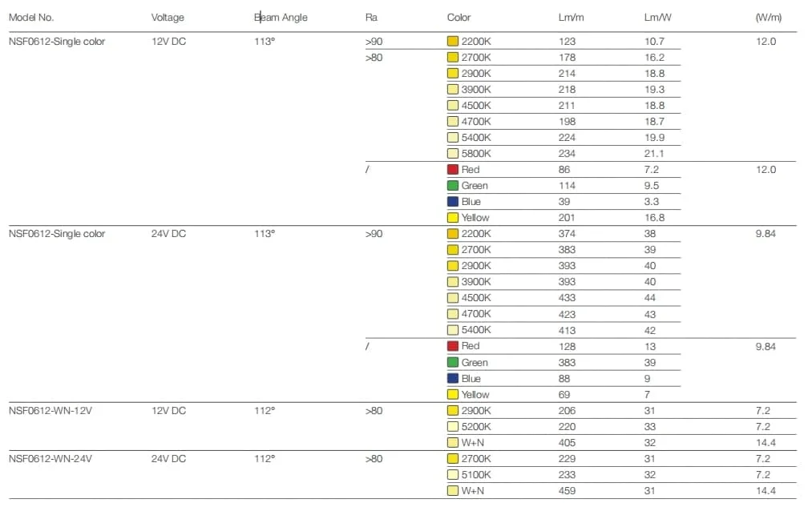The height and width of the screenshot is (507, 812).
Task: Select the 5200K color swatch
Action: pyautogui.click(x=453, y=427)
